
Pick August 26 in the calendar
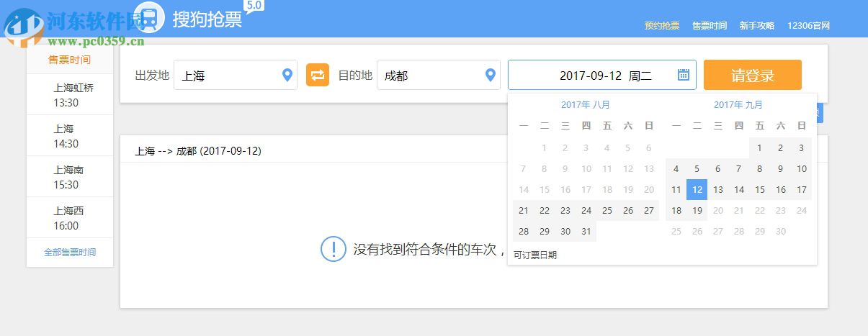(628, 211)
